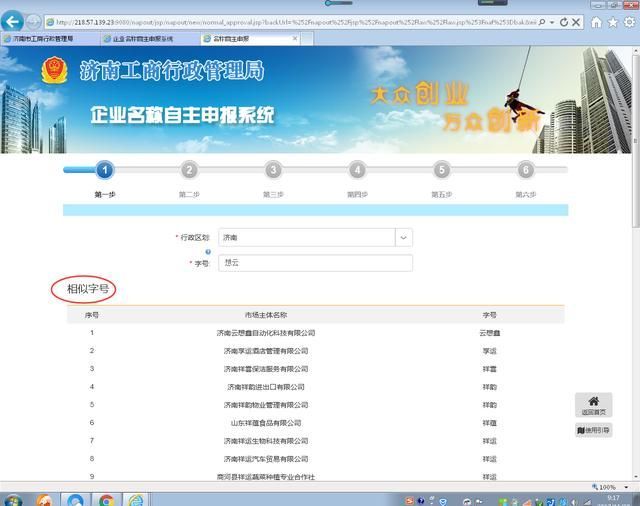
Task: Open favorites with the star icon
Action: (x=613, y=22)
